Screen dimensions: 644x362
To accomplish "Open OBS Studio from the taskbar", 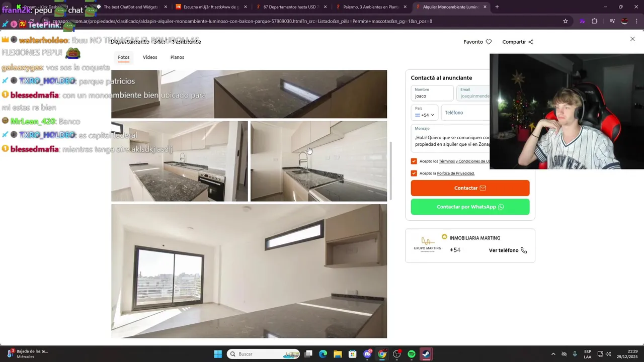I will [x=397, y=354].
